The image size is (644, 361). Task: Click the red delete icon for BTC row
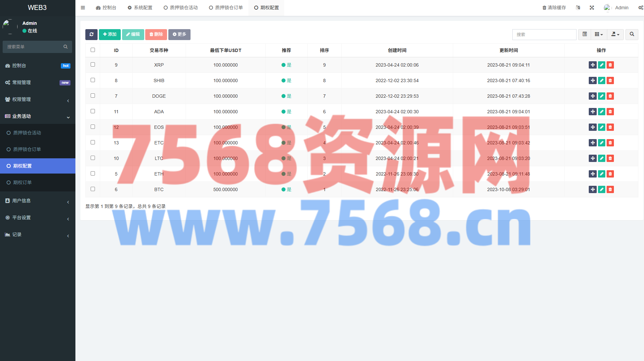point(610,189)
